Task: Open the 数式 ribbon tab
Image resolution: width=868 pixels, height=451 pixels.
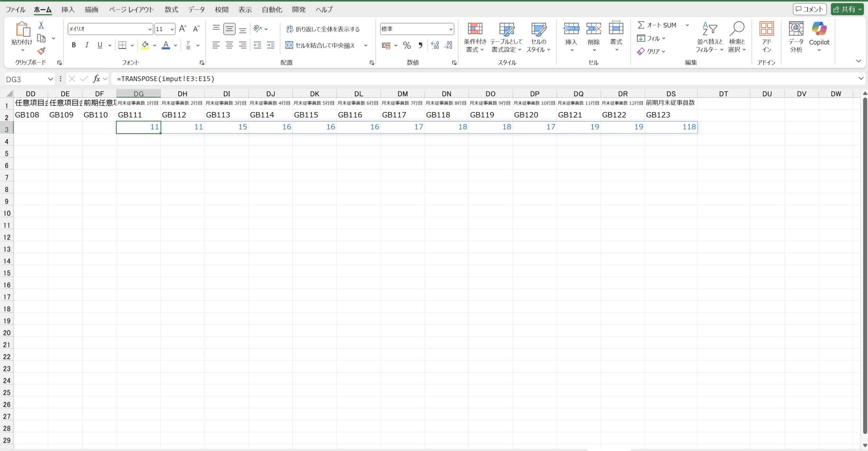Action: tap(171, 9)
